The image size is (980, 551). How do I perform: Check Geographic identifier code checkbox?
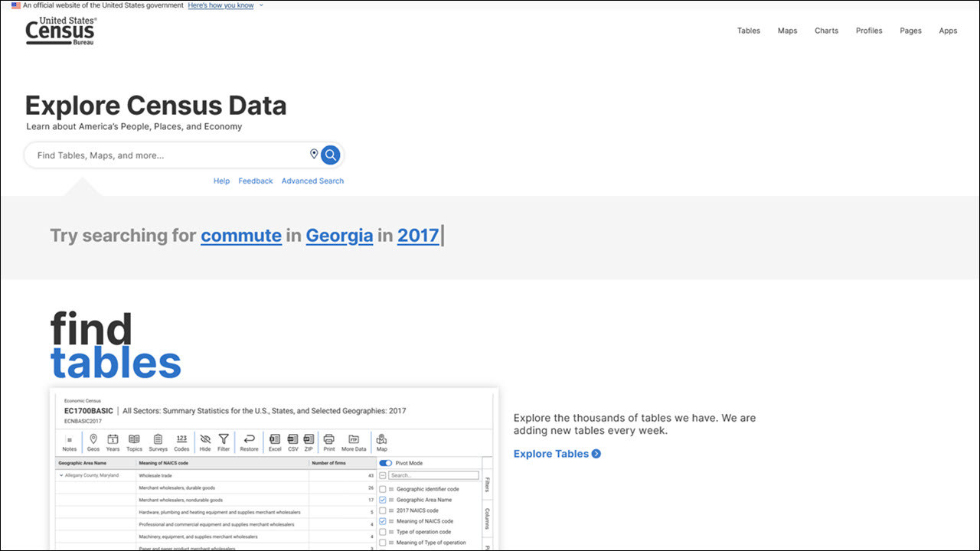383,489
